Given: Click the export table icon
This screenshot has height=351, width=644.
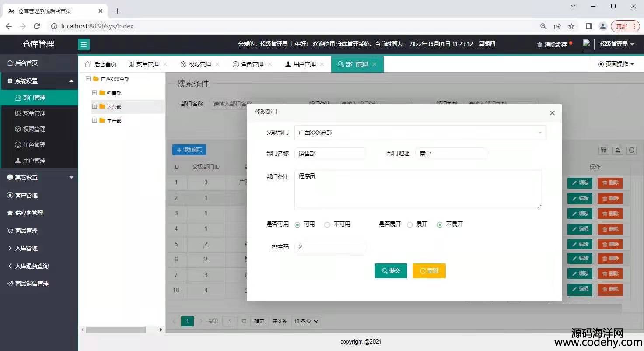Looking at the screenshot, I should tap(618, 150).
